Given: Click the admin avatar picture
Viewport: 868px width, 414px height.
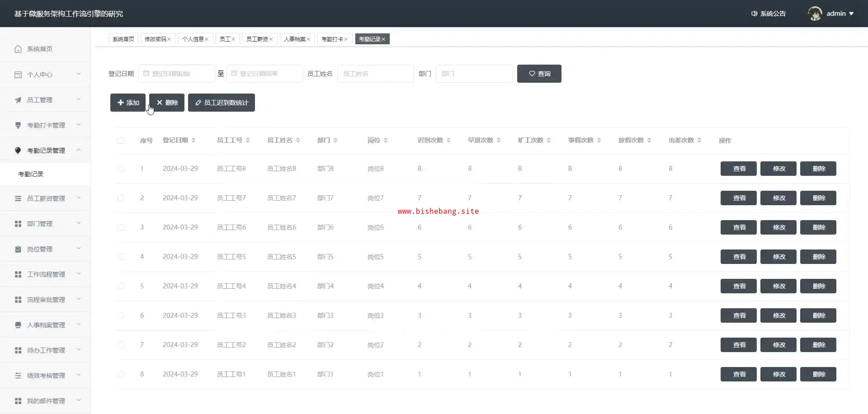Looking at the screenshot, I should click(815, 14).
